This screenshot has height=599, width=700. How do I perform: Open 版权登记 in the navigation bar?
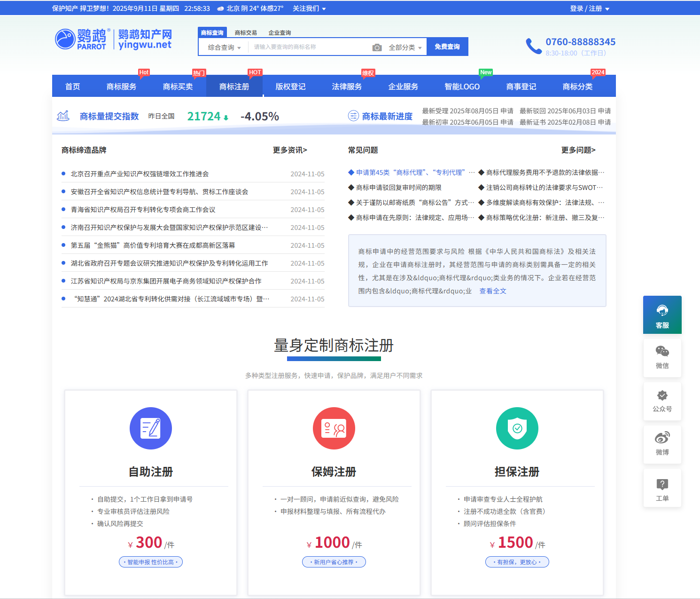tap(290, 87)
